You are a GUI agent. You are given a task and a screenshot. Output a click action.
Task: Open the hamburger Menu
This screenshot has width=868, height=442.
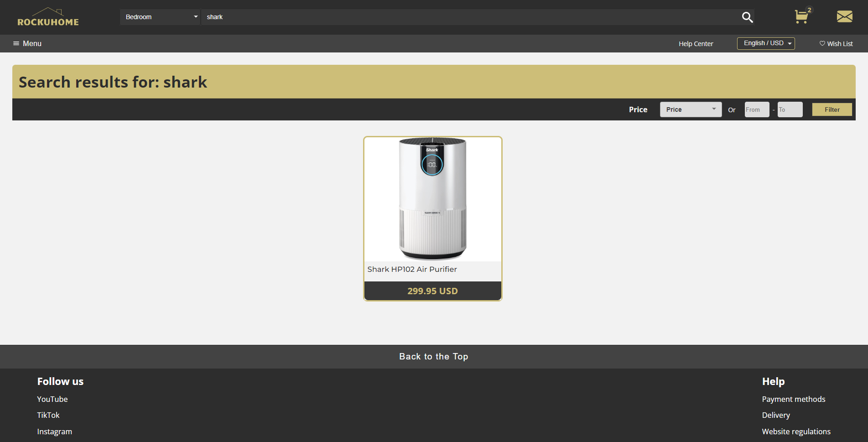tap(26, 43)
